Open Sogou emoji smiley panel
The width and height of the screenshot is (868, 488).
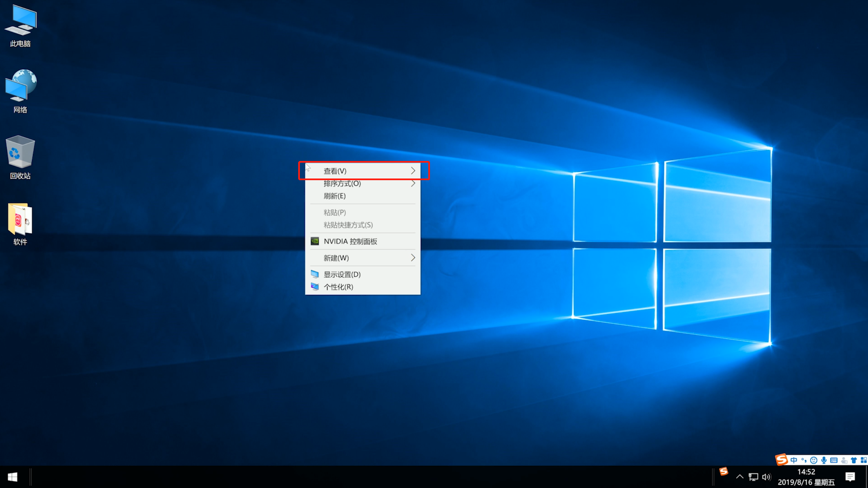pyautogui.click(x=814, y=460)
